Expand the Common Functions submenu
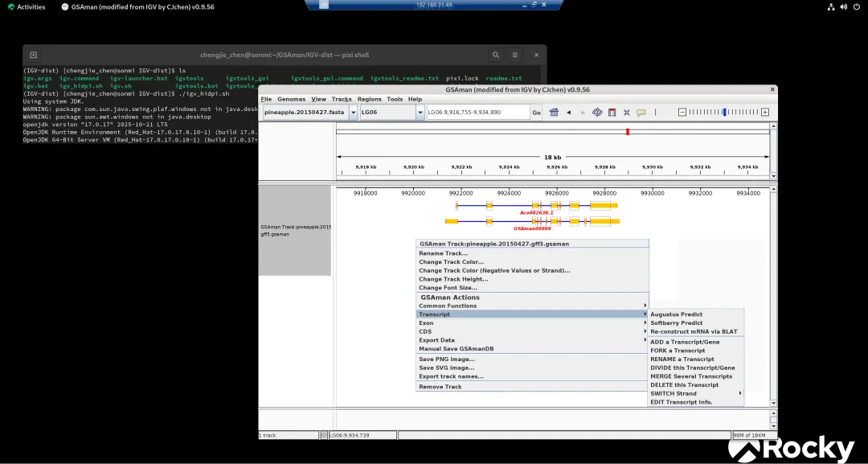The image size is (868, 464). 532,306
